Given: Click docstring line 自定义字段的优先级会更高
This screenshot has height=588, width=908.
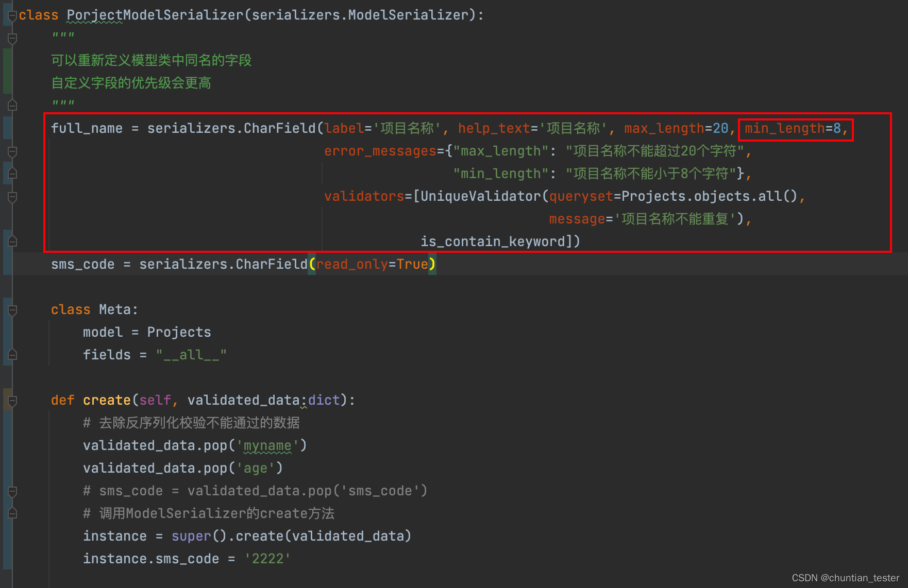Looking at the screenshot, I should coord(131,83).
